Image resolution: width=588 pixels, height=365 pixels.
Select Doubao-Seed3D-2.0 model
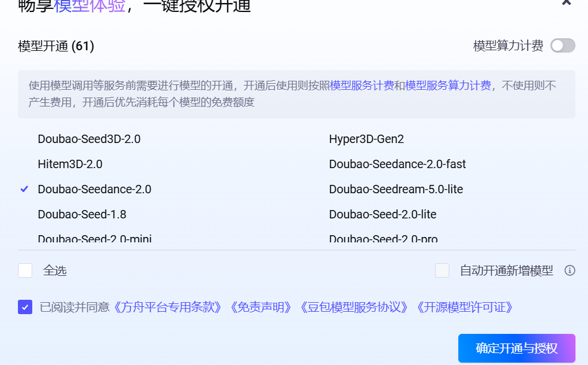pyautogui.click(x=89, y=139)
